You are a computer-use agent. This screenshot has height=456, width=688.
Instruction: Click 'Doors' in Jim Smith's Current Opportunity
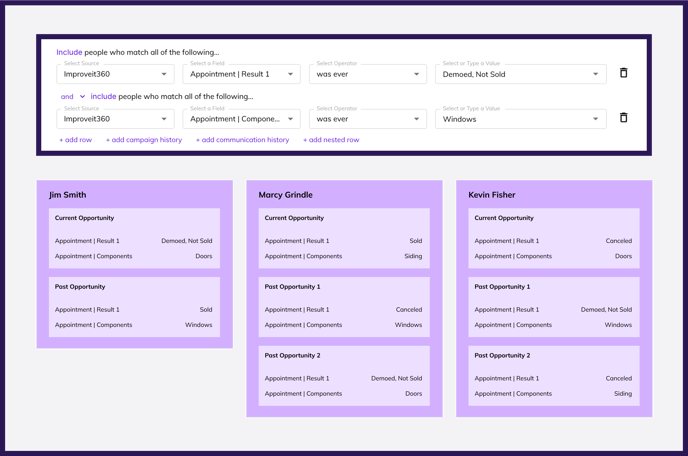click(204, 256)
